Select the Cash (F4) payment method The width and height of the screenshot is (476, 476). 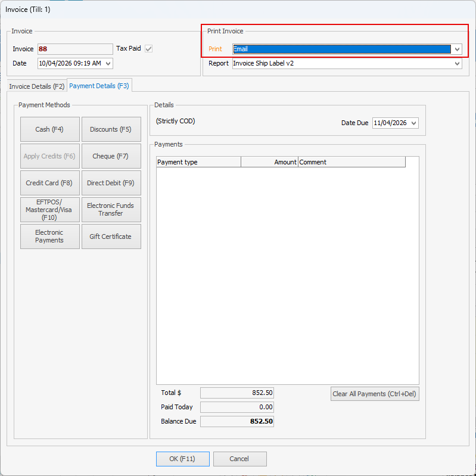click(49, 129)
